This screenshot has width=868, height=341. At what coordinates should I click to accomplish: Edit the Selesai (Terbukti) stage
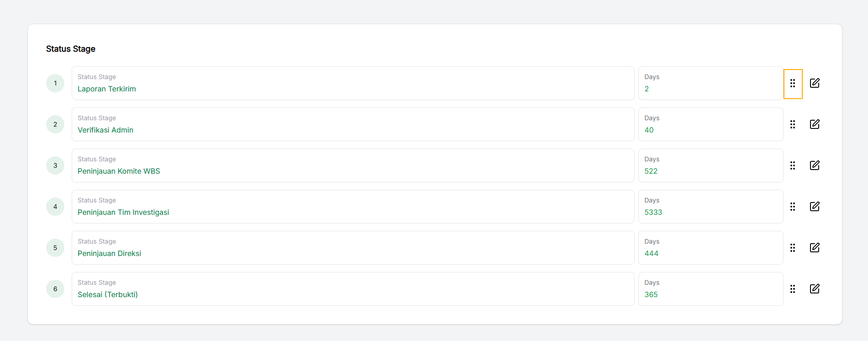(x=815, y=289)
